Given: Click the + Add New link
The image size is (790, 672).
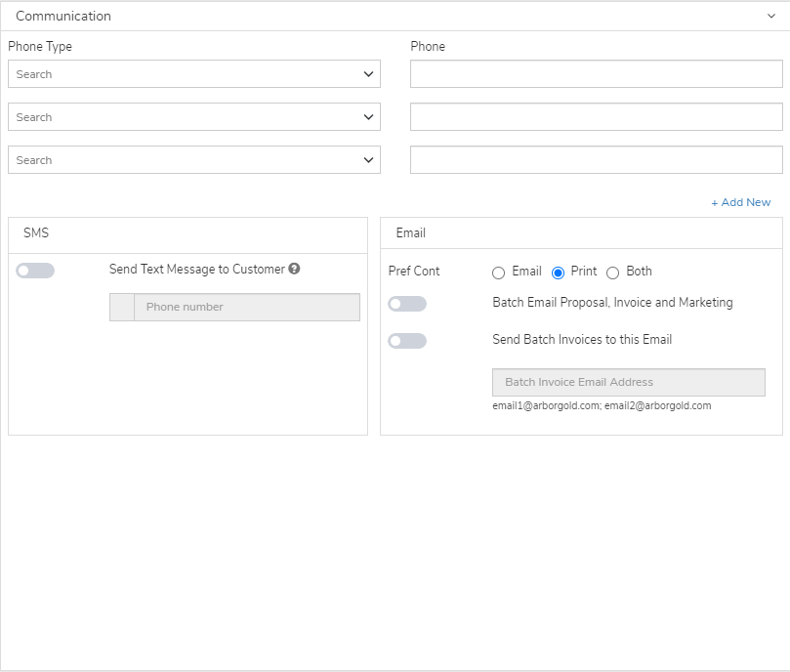Looking at the screenshot, I should coord(740,202).
